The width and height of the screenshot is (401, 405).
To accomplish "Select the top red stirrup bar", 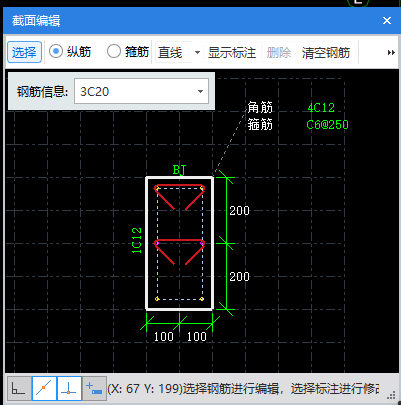I will click(x=179, y=185).
